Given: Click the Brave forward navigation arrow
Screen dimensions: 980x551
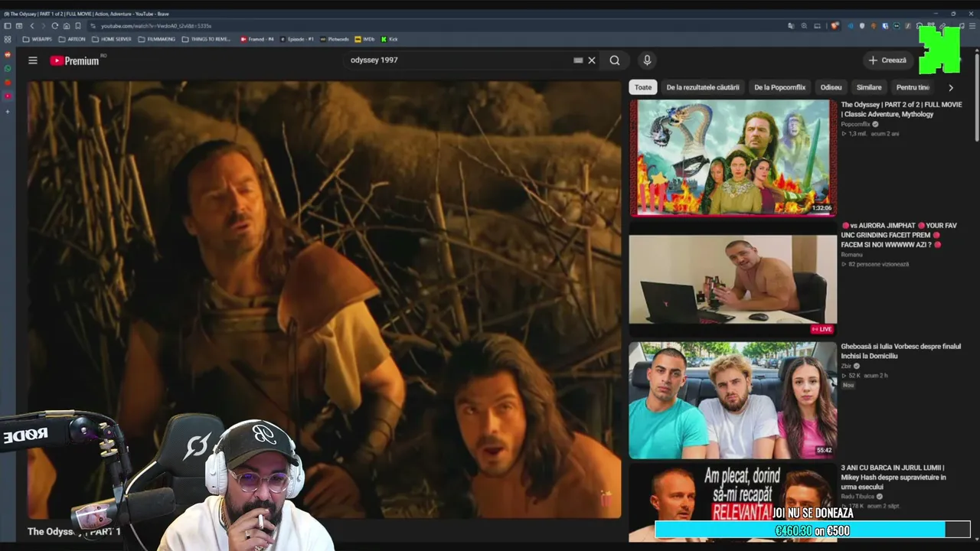Looking at the screenshot, I should click(x=43, y=26).
